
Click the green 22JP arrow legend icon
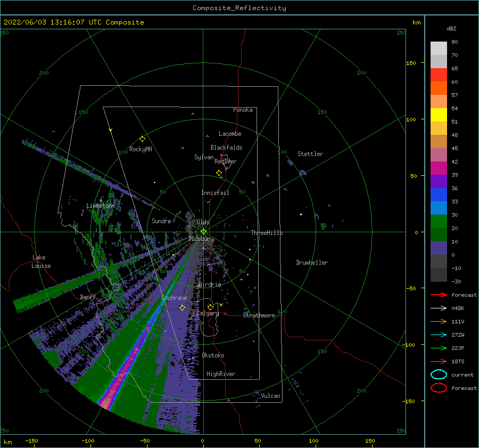pos(439,348)
